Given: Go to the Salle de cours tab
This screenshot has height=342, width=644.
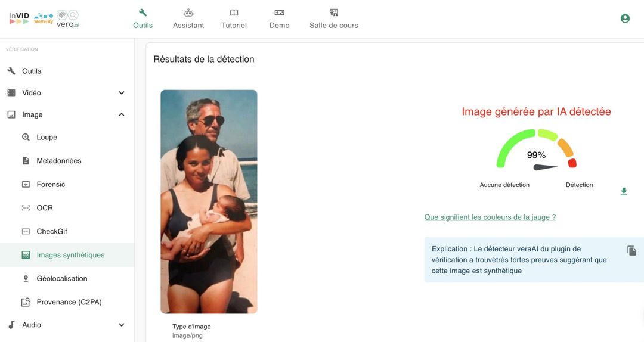Looking at the screenshot, I should [x=333, y=19].
